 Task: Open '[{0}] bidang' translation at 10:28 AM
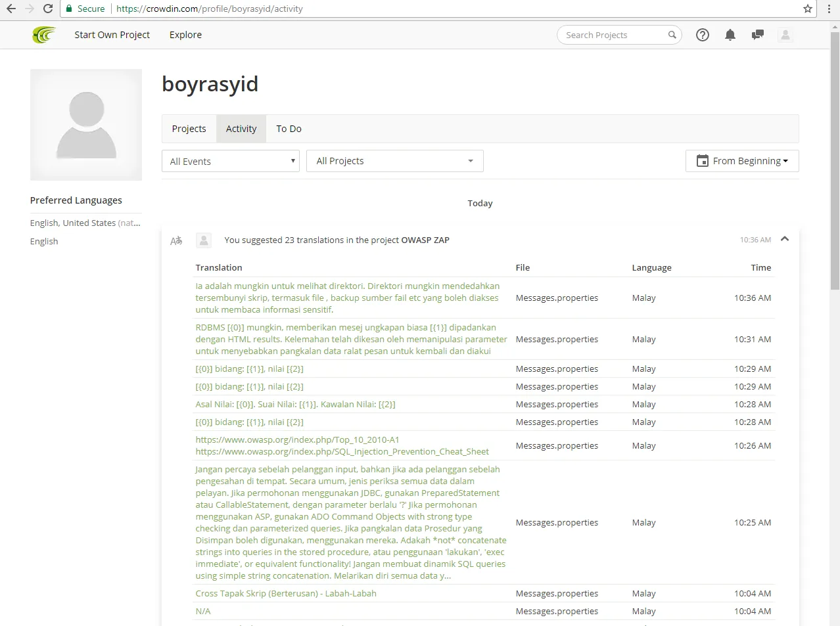[x=249, y=422]
